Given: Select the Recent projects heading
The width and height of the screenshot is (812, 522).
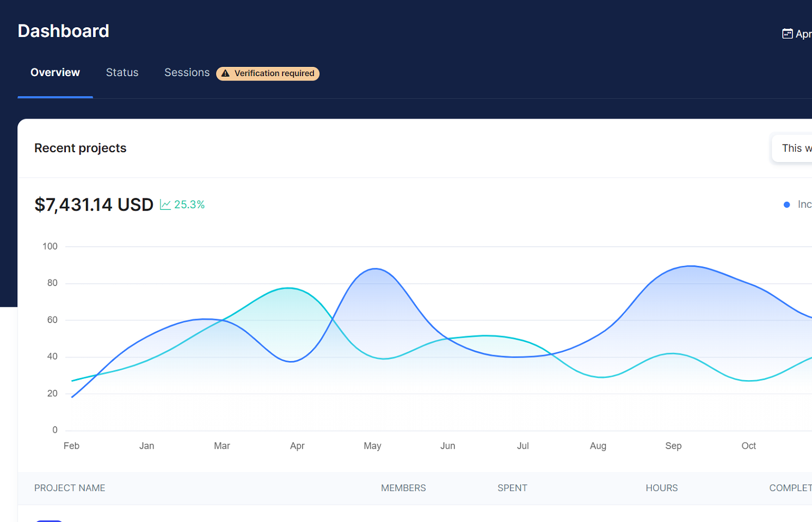Looking at the screenshot, I should click(x=80, y=148).
